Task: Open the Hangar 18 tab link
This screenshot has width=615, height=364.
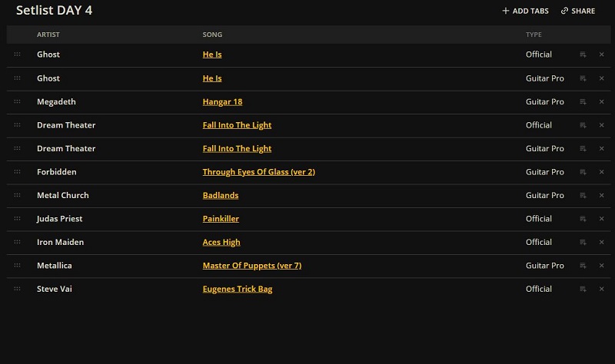Action: (x=222, y=102)
